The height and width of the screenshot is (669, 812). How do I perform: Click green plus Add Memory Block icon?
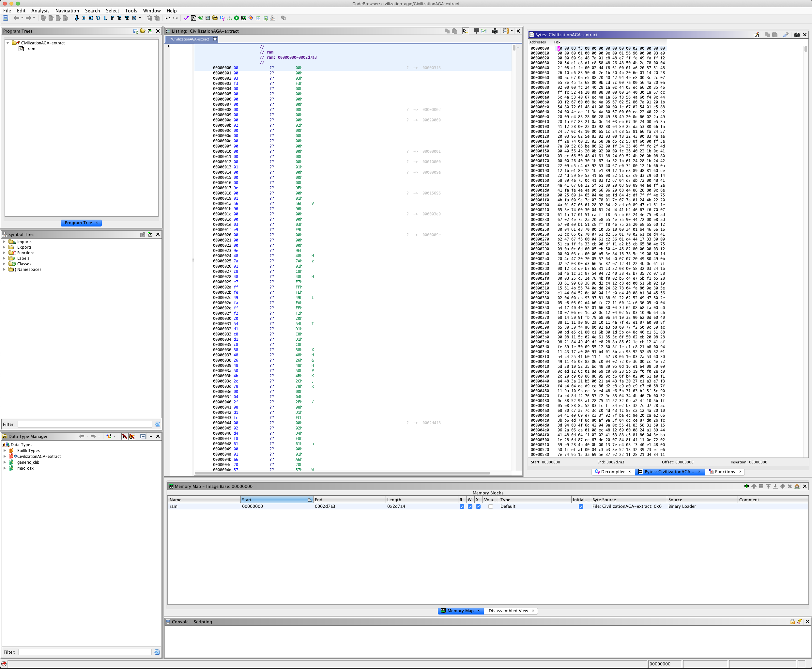pos(746,486)
